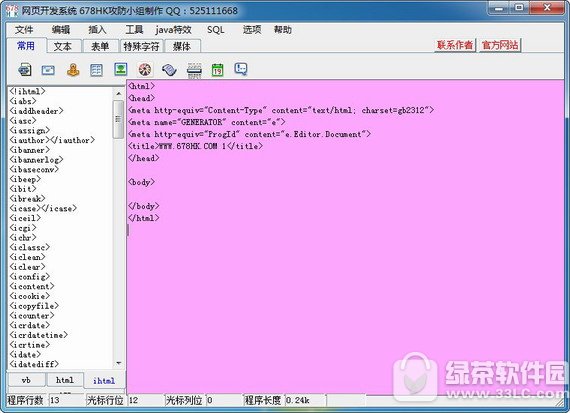Click the hyperlink insert toolbar icon

pyautogui.click(x=25, y=69)
